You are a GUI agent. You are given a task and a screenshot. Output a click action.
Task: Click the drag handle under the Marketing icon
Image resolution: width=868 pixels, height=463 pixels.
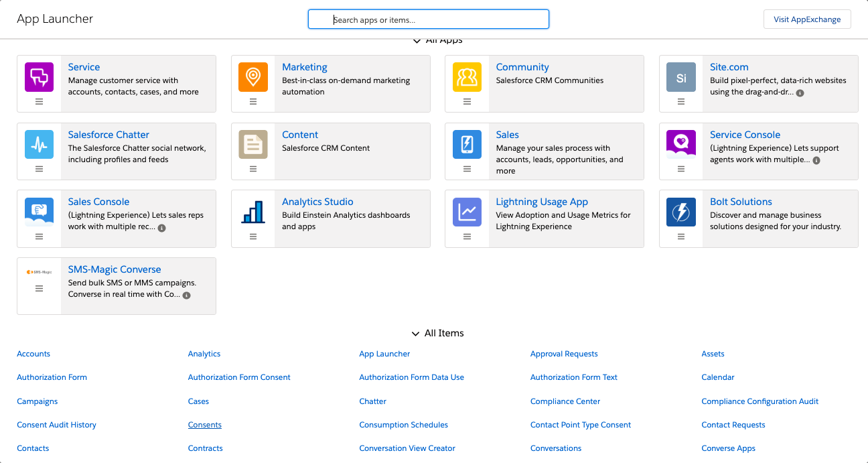(x=253, y=101)
